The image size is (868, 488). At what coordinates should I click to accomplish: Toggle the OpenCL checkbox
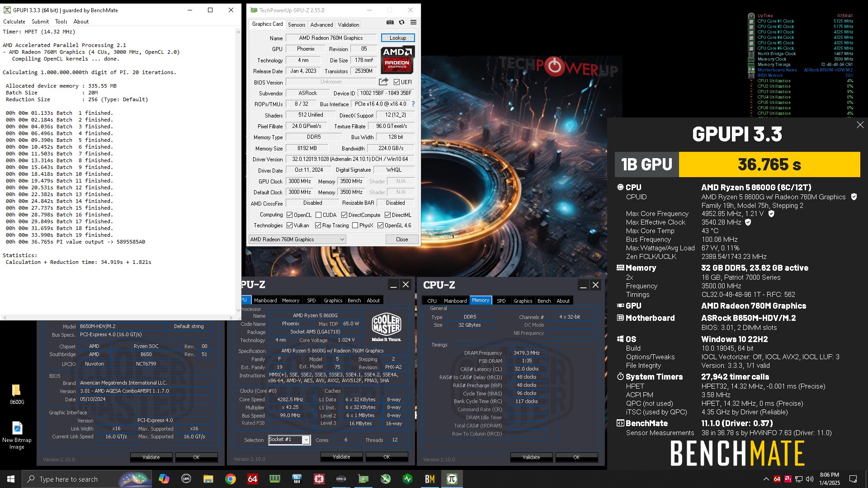pyautogui.click(x=290, y=215)
